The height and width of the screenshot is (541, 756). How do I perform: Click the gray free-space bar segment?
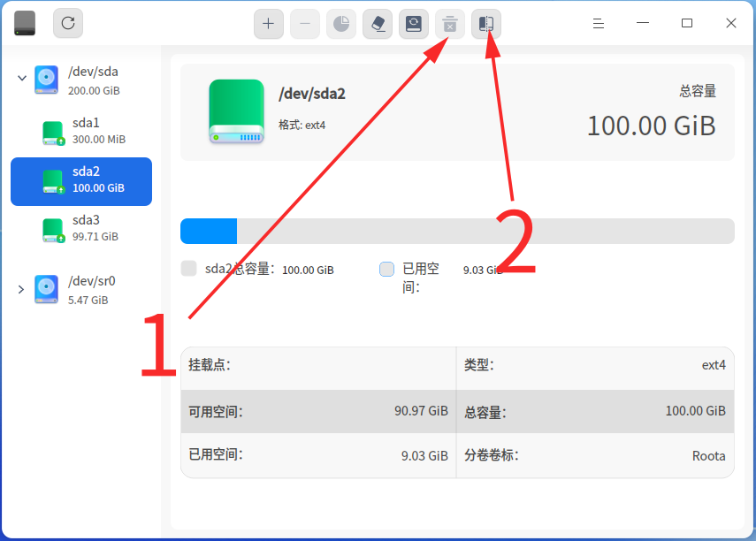tap(485, 231)
